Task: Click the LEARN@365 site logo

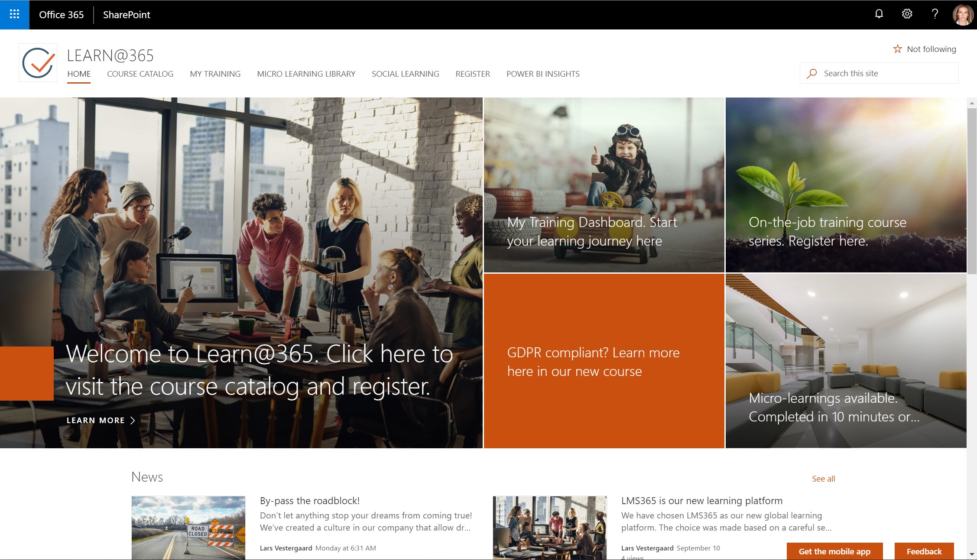Action: (38, 63)
